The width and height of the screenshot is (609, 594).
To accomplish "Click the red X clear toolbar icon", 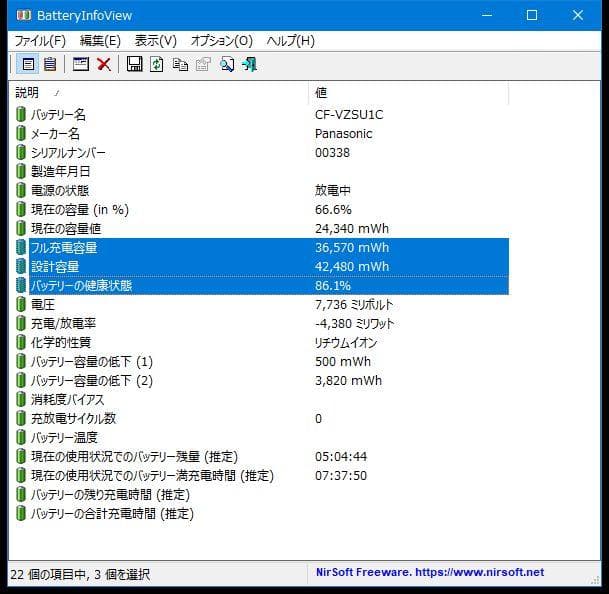I will pyautogui.click(x=104, y=64).
